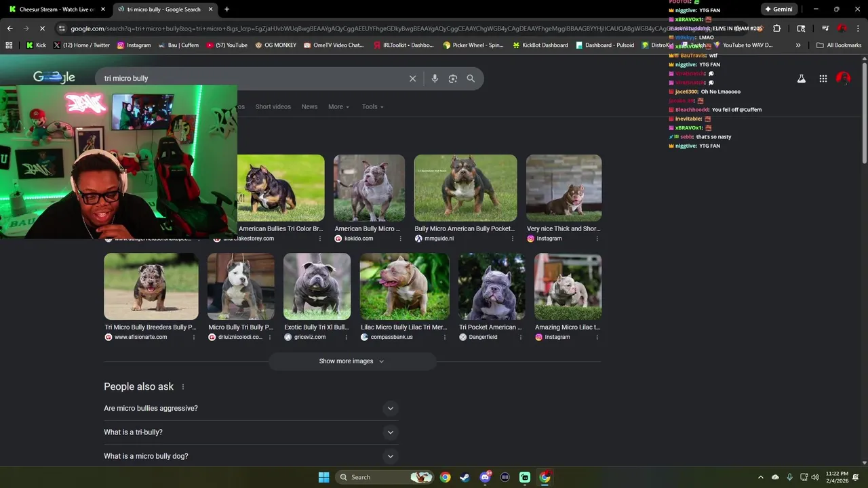Switch to the Short videos filter

pos(273,107)
